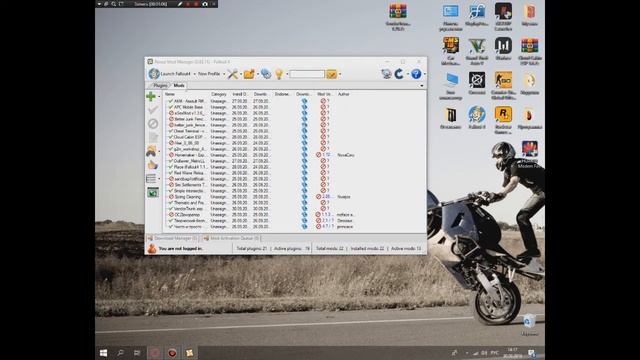Open the Mod Activation Queue bottom tab
Screen dimensions: 640x360
pos(231,238)
